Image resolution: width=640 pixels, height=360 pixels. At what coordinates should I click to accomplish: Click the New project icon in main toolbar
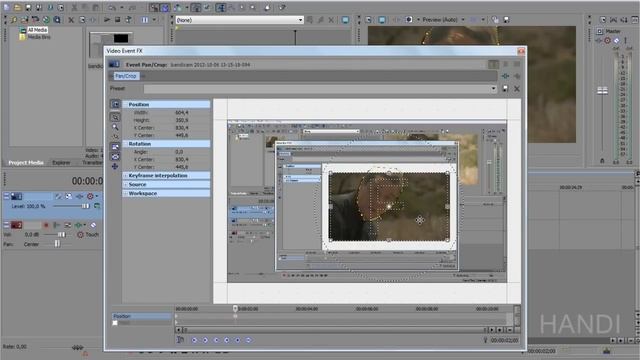coord(7,7)
